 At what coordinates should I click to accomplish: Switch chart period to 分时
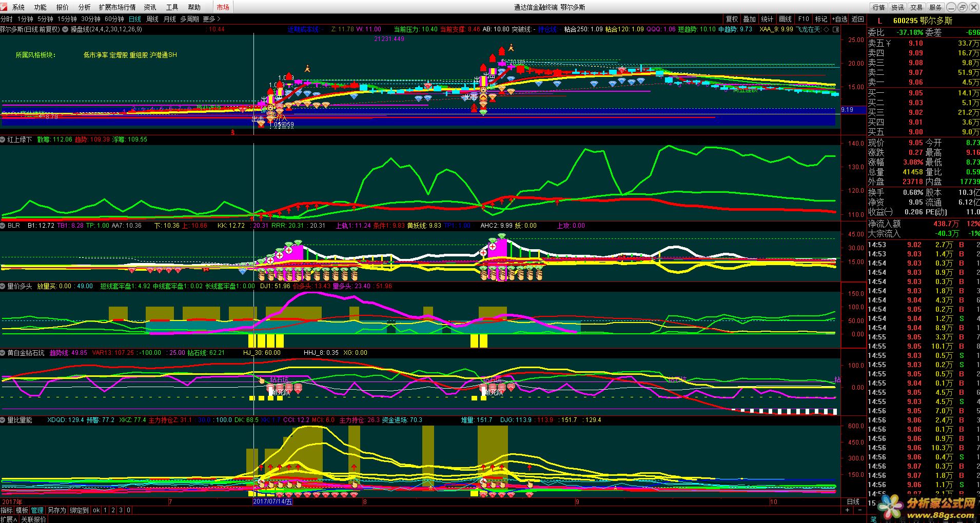pyautogui.click(x=7, y=19)
